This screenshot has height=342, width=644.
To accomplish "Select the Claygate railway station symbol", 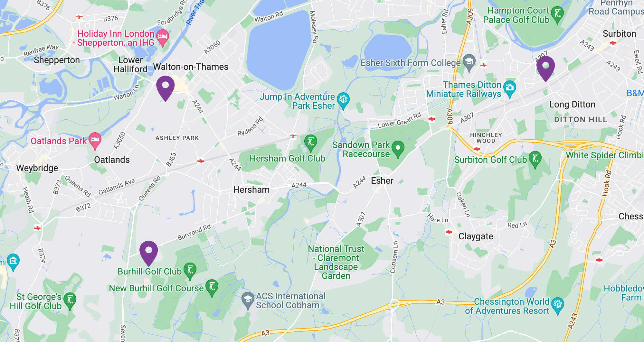I will pos(449,232).
